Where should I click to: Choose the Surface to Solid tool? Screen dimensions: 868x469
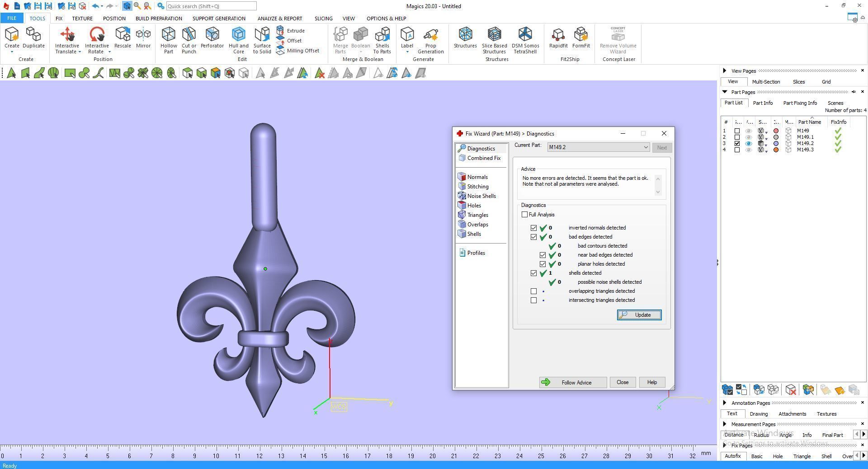click(262, 40)
